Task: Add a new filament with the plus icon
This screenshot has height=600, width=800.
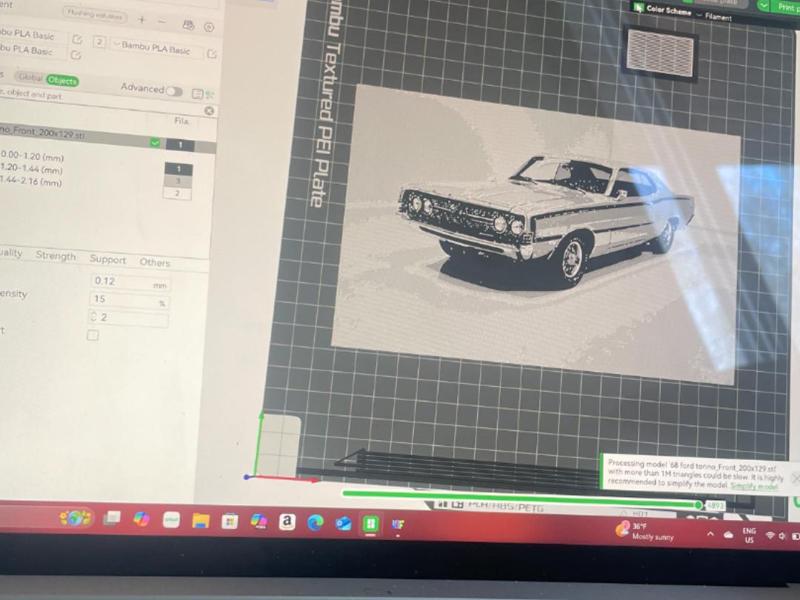Action: click(143, 20)
